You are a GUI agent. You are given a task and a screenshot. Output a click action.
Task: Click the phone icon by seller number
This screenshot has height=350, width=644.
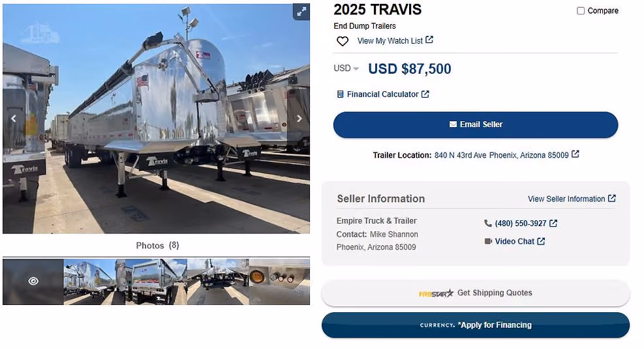(488, 223)
